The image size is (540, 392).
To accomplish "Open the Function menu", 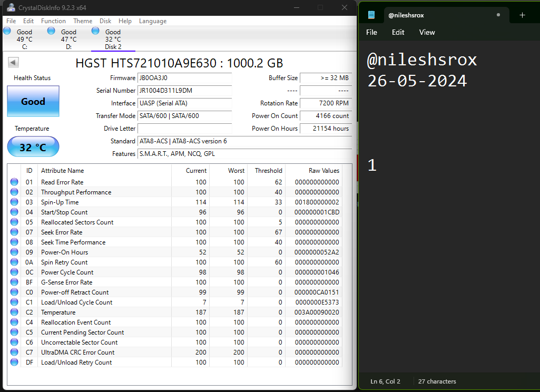I will 53,21.
